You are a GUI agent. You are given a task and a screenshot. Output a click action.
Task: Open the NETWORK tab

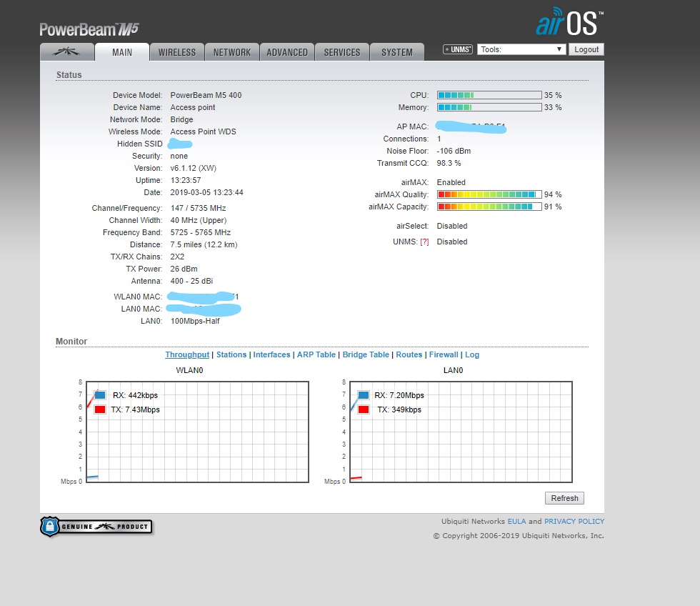(232, 52)
